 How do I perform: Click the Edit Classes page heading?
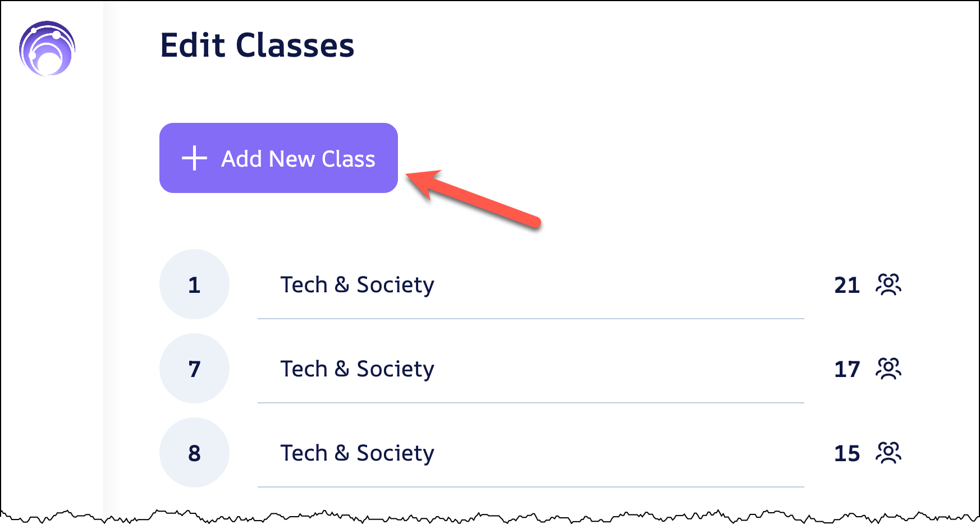[257, 45]
